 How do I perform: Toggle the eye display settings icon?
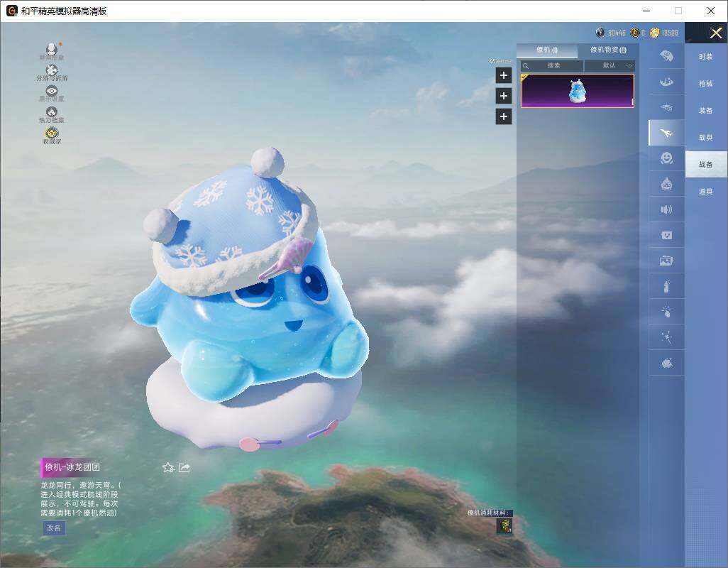click(52, 91)
